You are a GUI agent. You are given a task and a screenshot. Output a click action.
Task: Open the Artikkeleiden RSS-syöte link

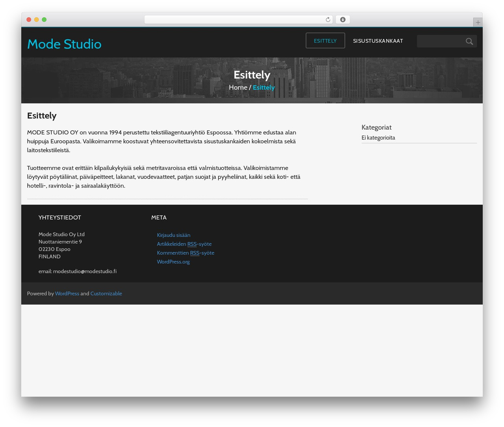[184, 244]
